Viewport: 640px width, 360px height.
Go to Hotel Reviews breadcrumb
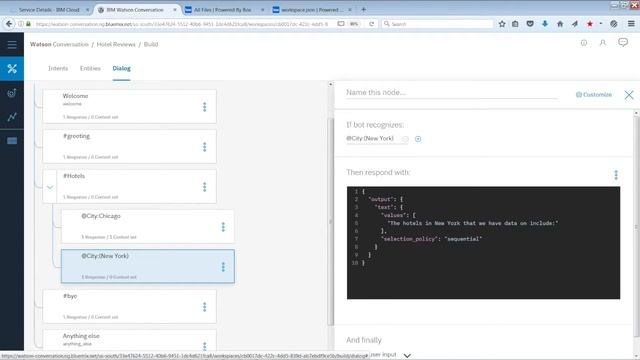pos(116,44)
